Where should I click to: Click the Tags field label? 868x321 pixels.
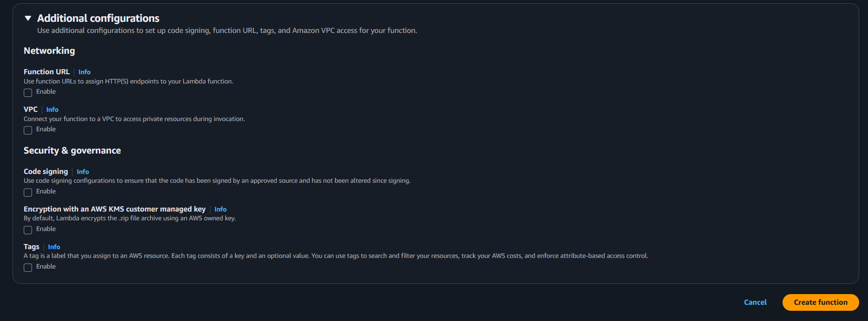coord(32,247)
